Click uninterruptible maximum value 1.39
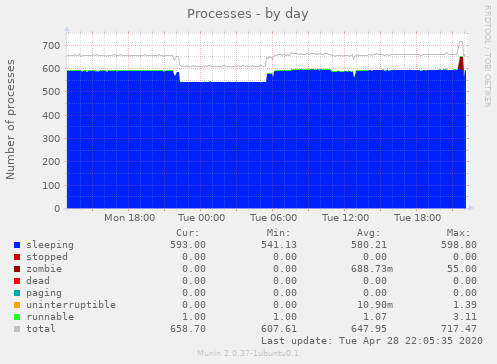Screen dimensions: 497x364 click(x=465, y=305)
